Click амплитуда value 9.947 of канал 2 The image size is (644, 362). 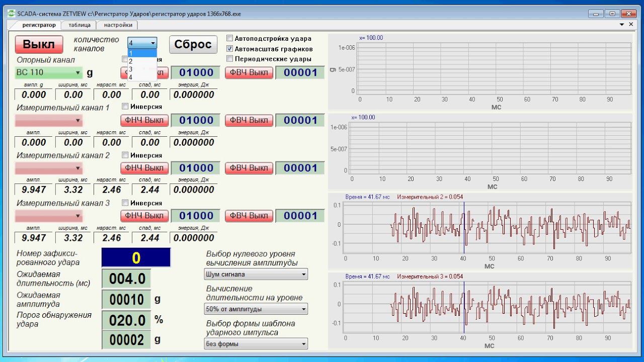[x=34, y=190]
